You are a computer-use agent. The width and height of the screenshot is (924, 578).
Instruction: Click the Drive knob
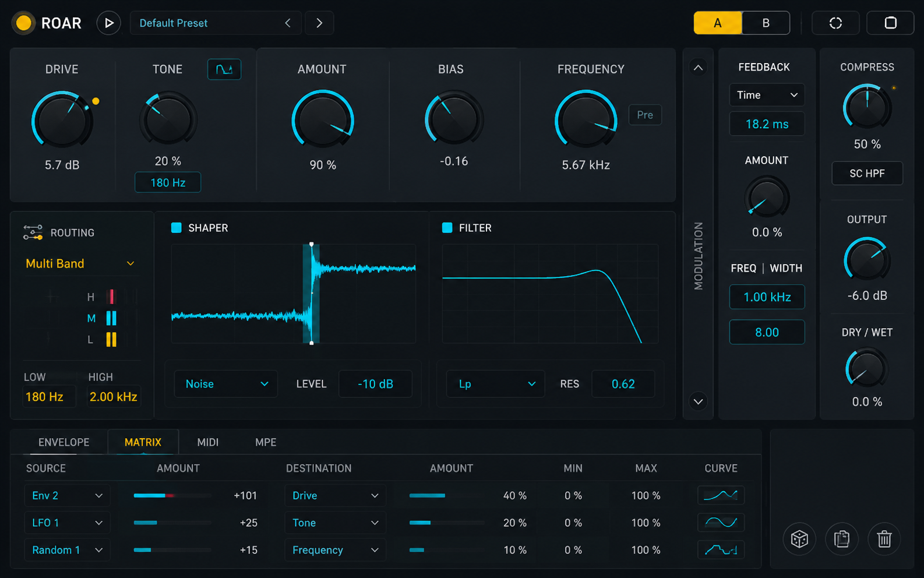pyautogui.click(x=62, y=119)
